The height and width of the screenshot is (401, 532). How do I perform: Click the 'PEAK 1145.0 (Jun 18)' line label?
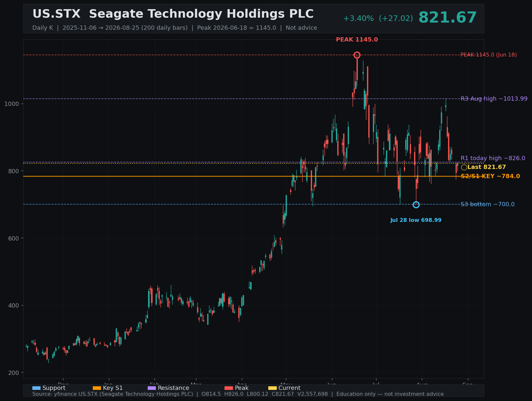pyautogui.click(x=489, y=55)
